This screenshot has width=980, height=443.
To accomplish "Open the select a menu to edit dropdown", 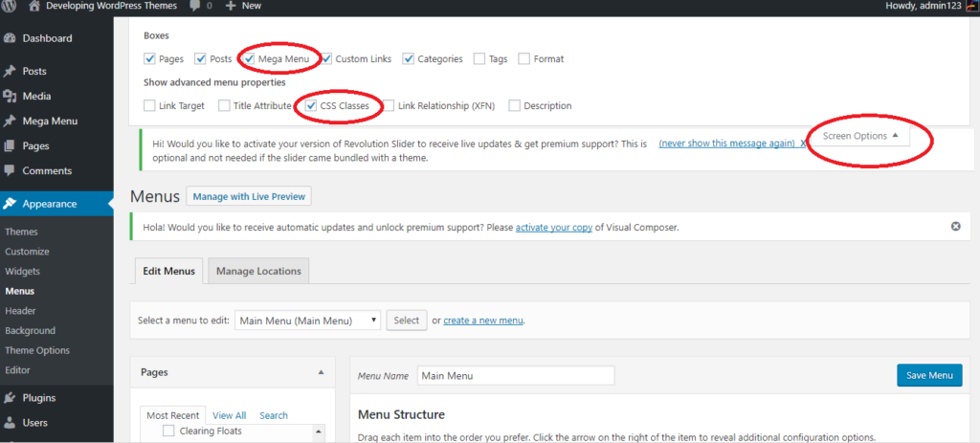I will pos(307,321).
